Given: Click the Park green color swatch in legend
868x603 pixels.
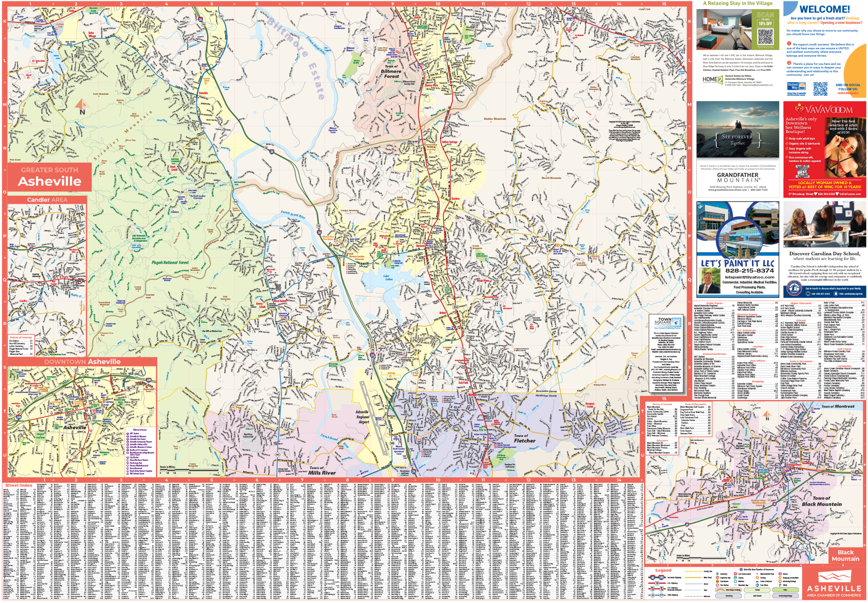Looking at the screenshot, I should pyautogui.click(x=785, y=590).
